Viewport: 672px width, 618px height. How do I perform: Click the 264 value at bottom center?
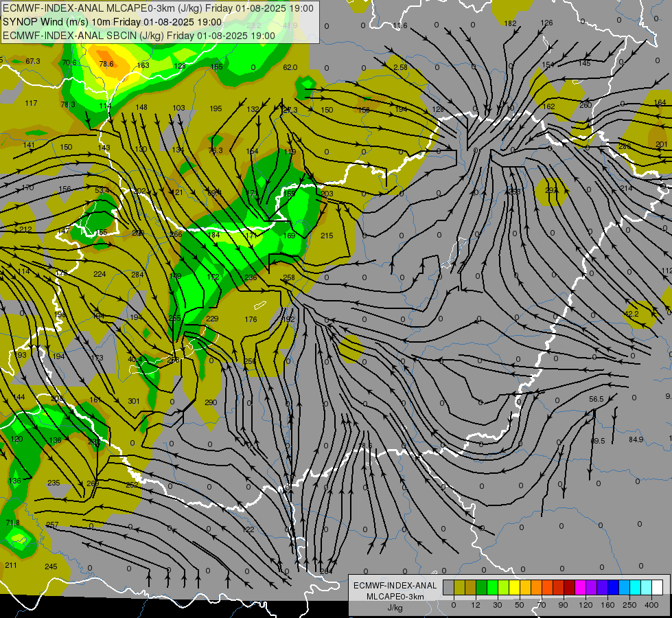coord(326,571)
